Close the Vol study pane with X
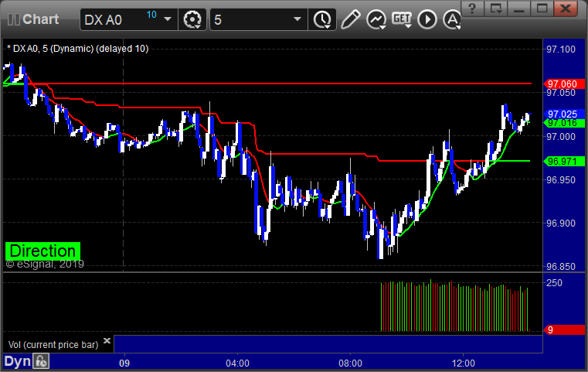Screen dimensions: 588x372 tap(107, 341)
